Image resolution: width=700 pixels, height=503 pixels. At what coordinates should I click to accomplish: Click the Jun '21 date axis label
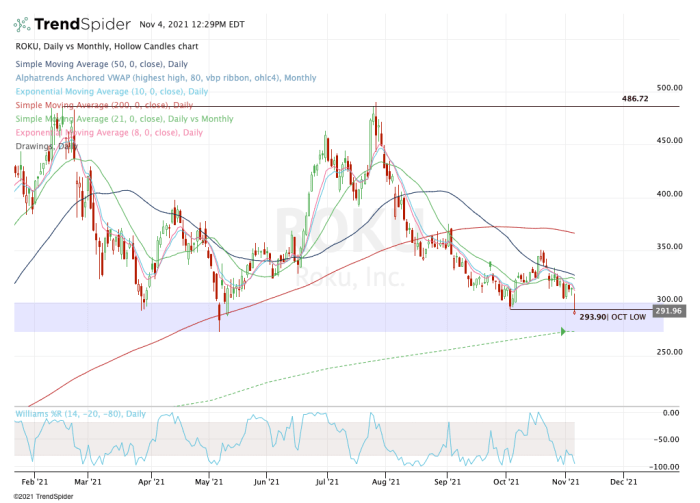pyautogui.click(x=266, y=482)
